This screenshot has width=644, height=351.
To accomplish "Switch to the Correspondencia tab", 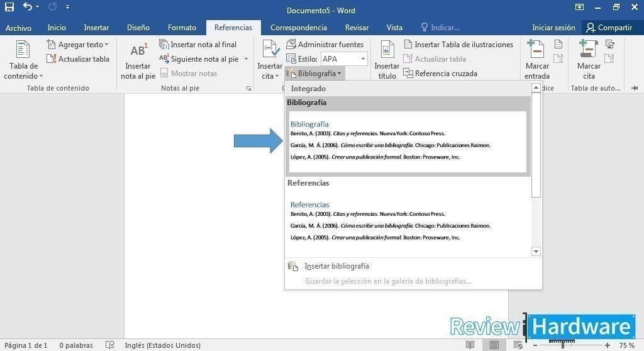I will 299,28.
